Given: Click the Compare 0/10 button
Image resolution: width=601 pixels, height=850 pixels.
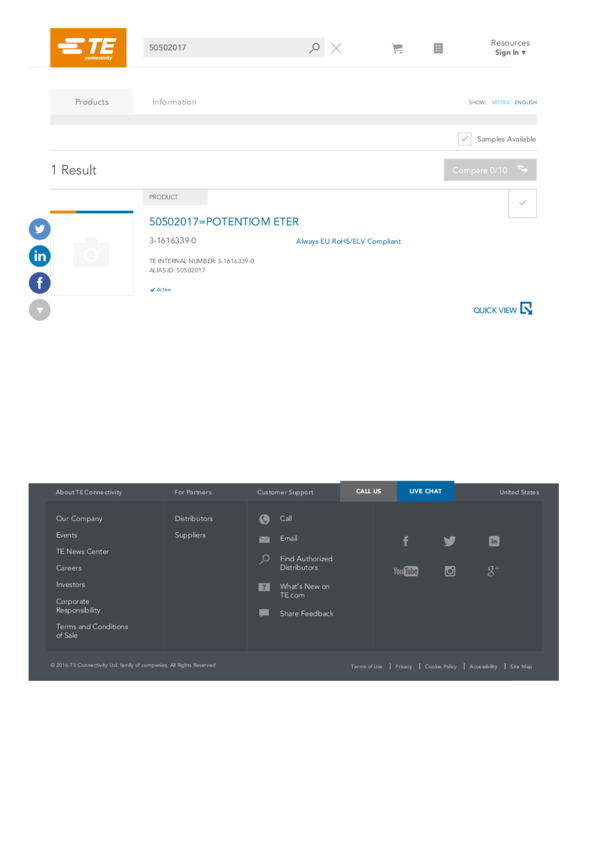Looking at the screenshot, I should coord(490,170).
